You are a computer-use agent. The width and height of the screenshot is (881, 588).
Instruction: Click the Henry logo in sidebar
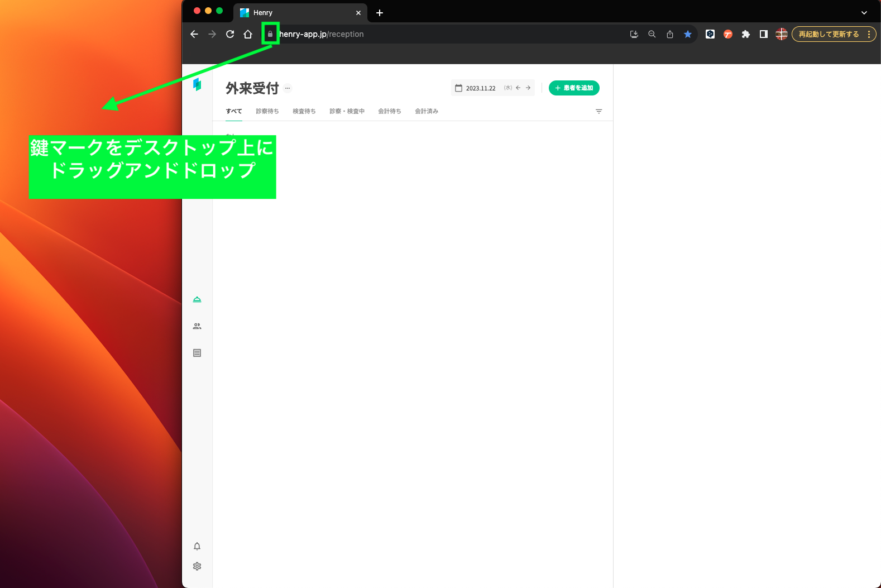tap(197, 84)
